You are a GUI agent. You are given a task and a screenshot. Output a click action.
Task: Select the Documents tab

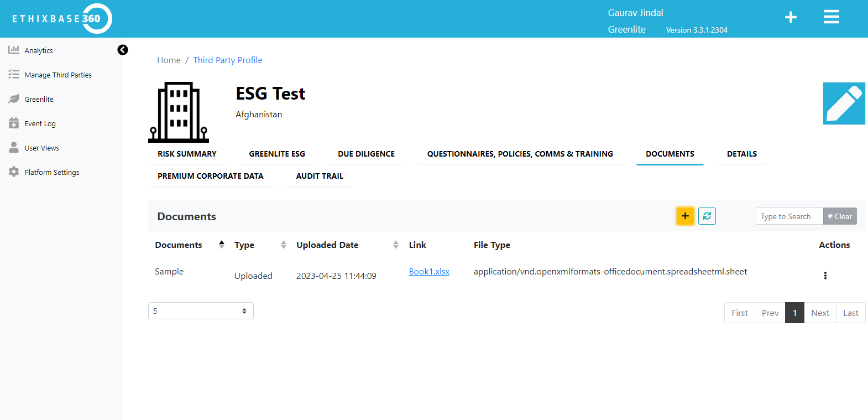(x=670, y=154)
